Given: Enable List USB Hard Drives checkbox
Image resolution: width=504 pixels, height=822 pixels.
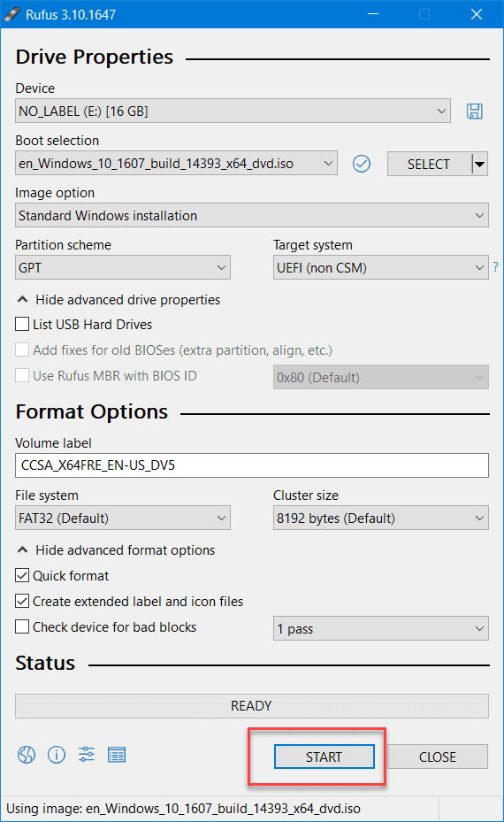Looking at the screenshot, I should click(22, 324).
